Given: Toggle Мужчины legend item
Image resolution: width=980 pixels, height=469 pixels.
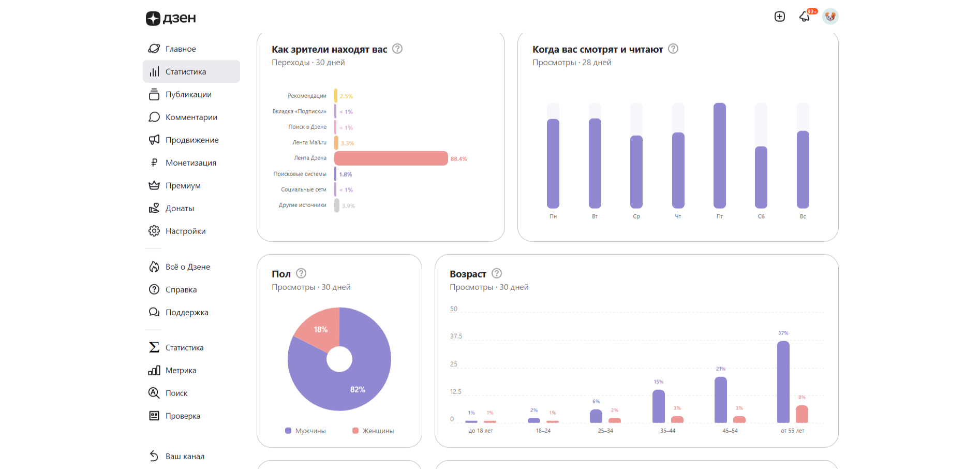Looking at the screenshot, I should [305, 431].
